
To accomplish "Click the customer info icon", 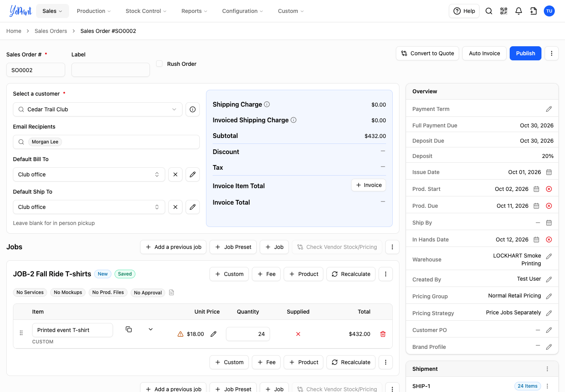I will coord(193,109).
